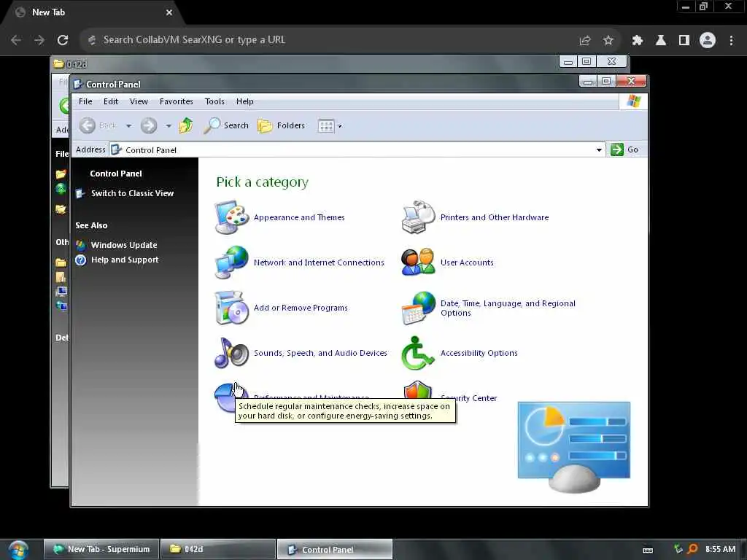Open the Date, Time, Language icon
The height and width of the screenshot is (560, 747).
(418, 308)
